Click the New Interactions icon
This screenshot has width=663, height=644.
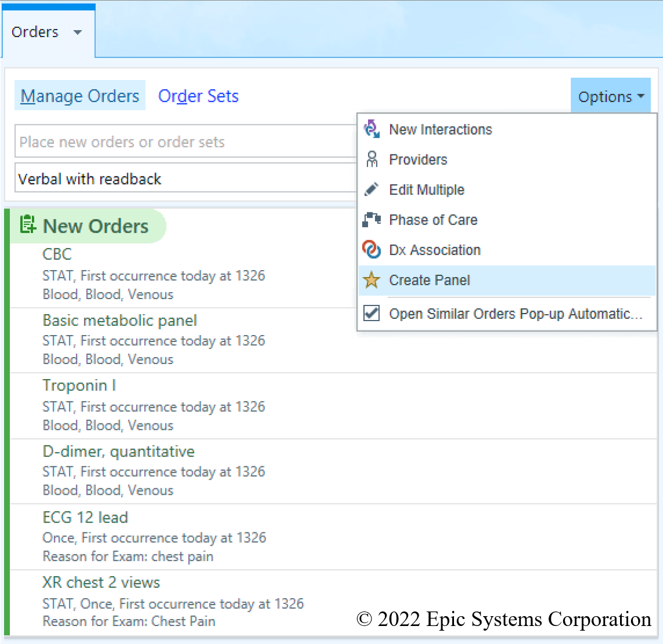coord(372,129)
